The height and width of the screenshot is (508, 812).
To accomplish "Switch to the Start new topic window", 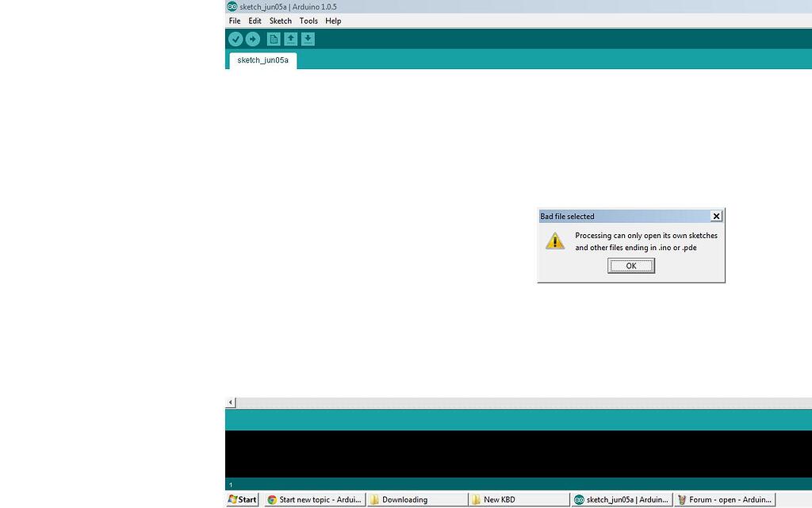I will pos(314,499).
